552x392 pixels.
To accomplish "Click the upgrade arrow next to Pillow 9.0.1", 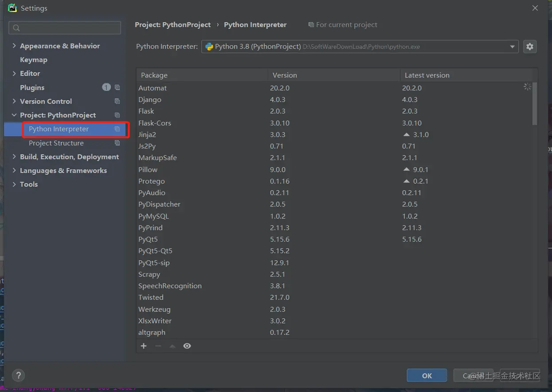I will 406,169.
